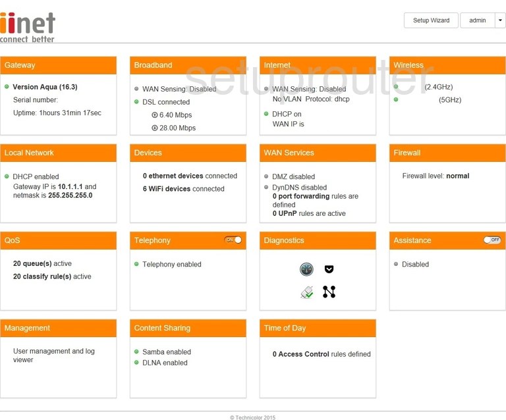
Task: Click the iiNet connect better logo
Action: (x=28, y=28)
